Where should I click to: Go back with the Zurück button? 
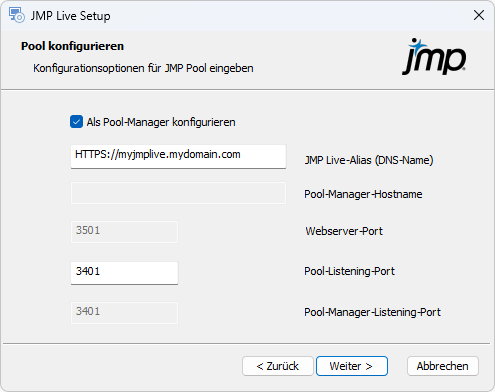pos(278,366)
